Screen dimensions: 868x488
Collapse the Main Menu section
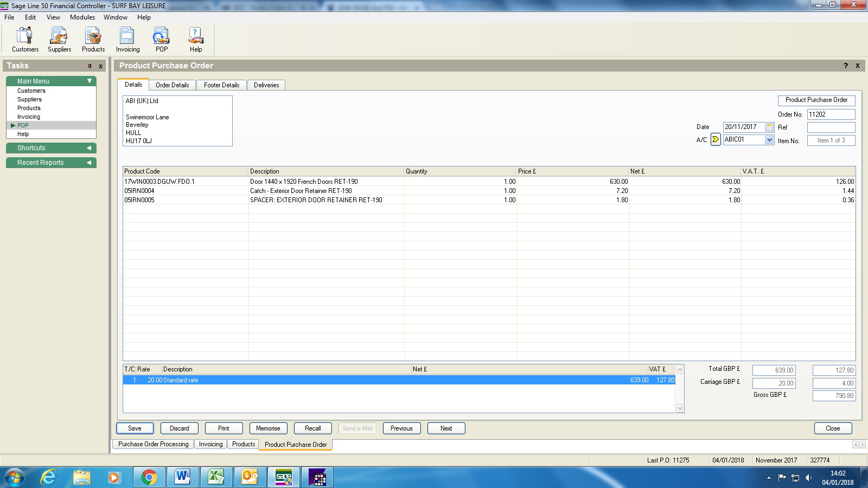point(90,81)
